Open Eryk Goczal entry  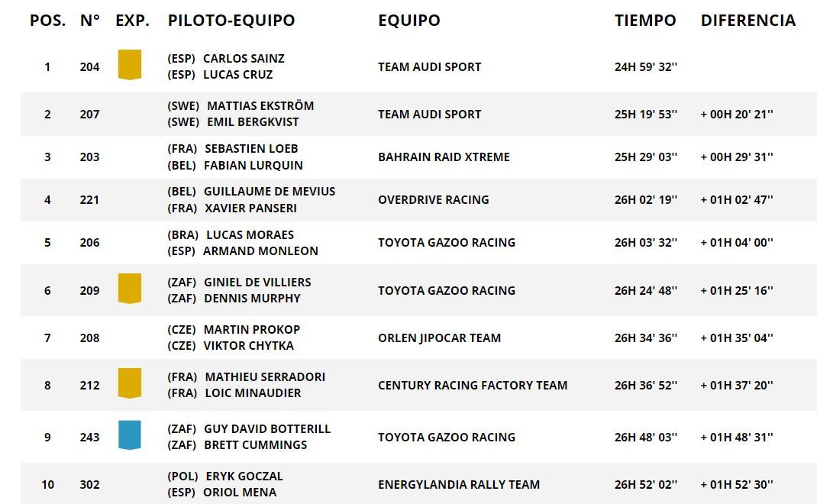pos(244,477)
